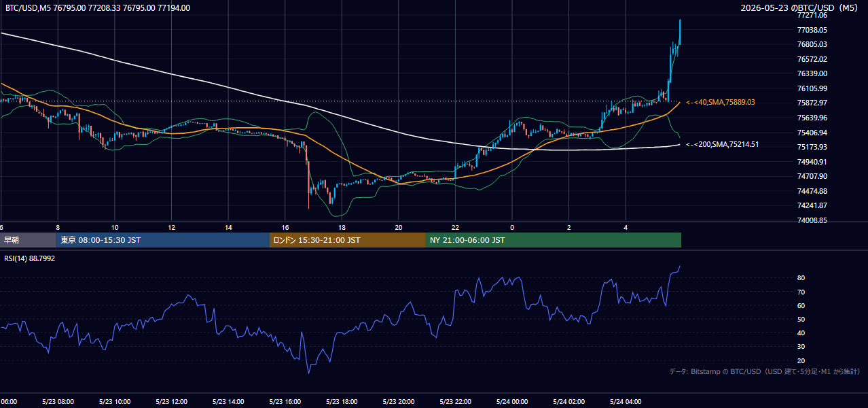Screen dimensions: 868x408
Task: Click the price axis value 74940.91
Action: [812, 162]
